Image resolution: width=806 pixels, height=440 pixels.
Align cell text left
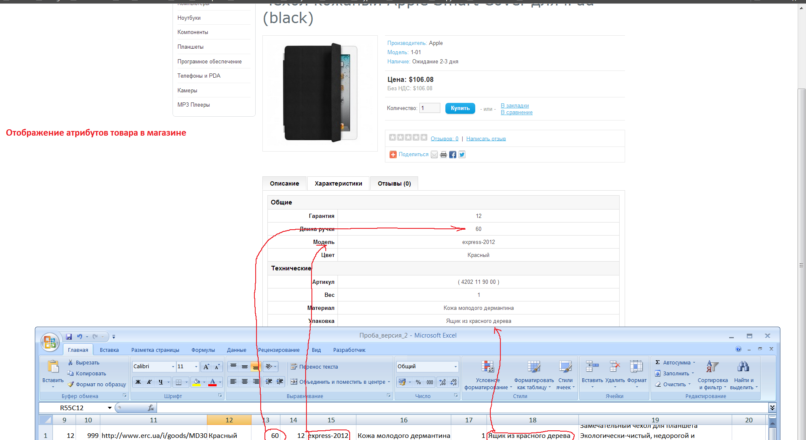pyautogui.click(x=233, y=382)
